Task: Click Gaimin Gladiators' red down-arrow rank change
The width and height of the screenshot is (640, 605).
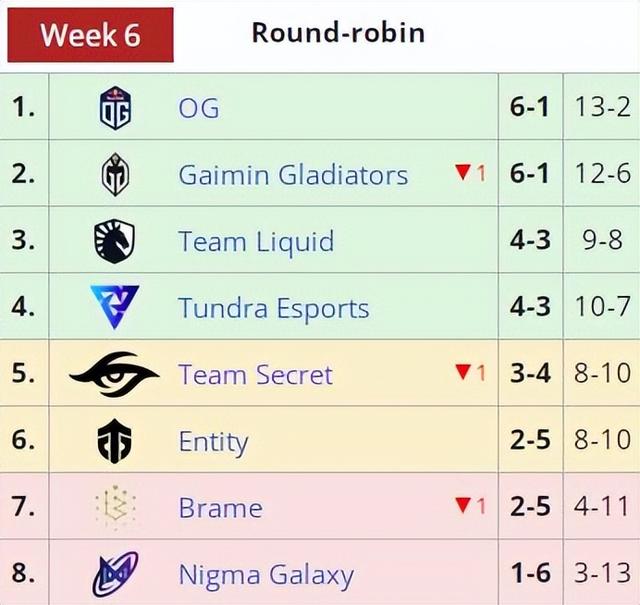Action: click(470, 173)
